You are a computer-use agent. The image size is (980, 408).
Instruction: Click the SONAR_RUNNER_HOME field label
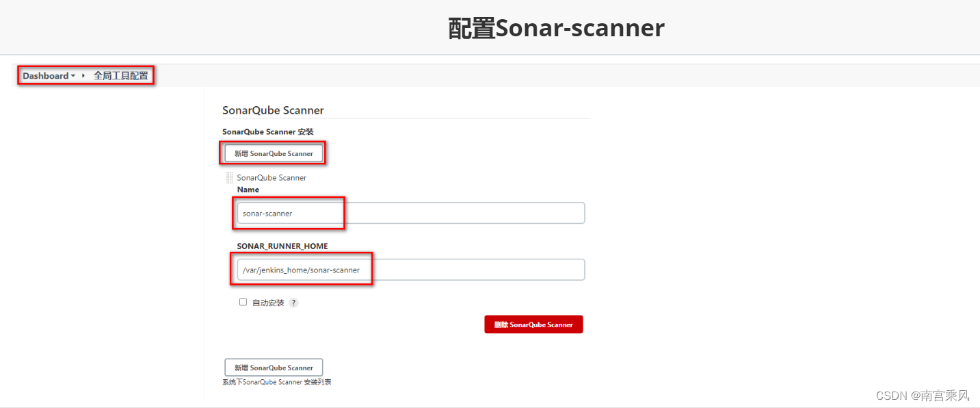tap(282, 246)
